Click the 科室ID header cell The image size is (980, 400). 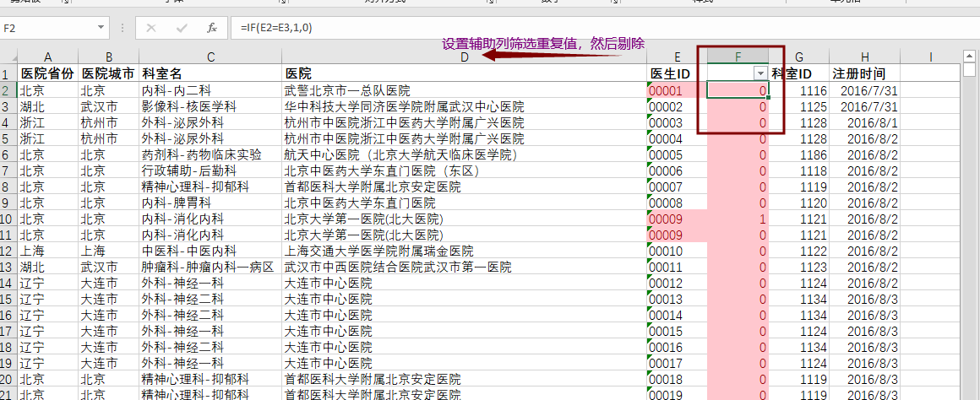click(x=799, y=73)
